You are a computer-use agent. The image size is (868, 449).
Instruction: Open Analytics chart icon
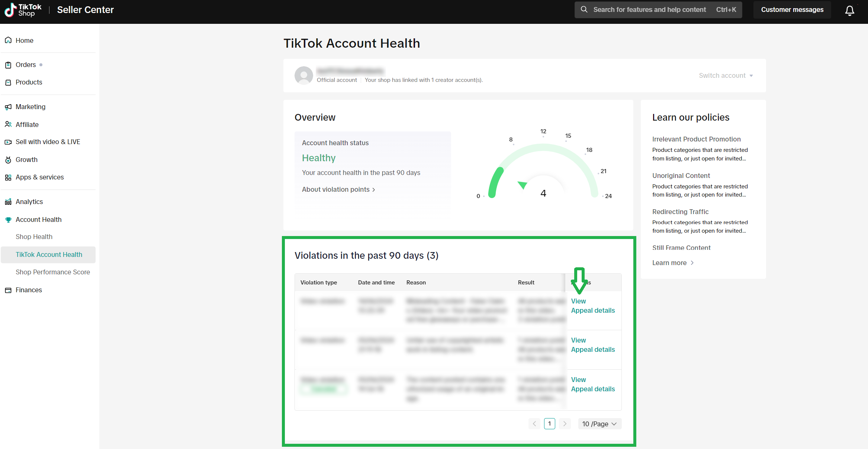[x=8, y=202]
